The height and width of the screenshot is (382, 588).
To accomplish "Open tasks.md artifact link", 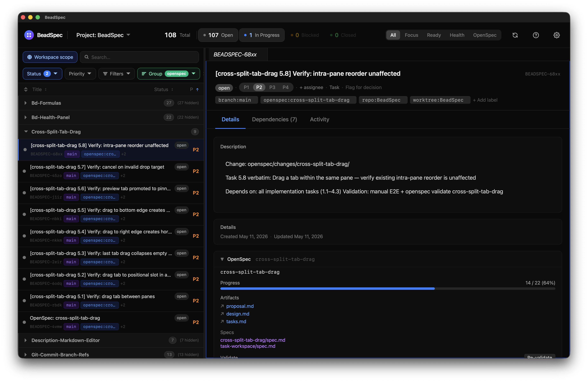I will pos(236,321).
